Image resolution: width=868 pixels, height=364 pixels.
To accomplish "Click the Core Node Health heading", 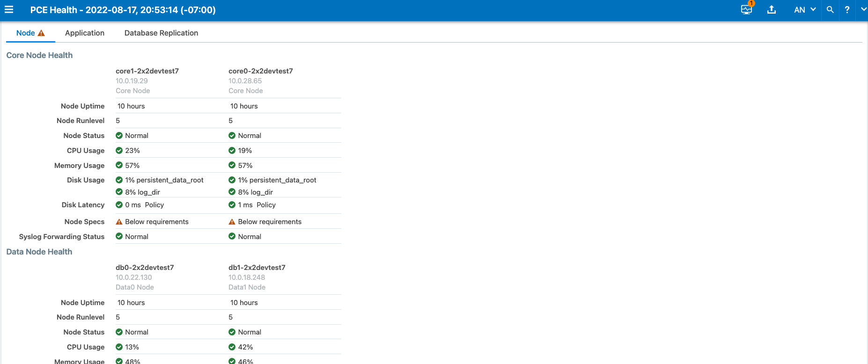I will (39, 55).
